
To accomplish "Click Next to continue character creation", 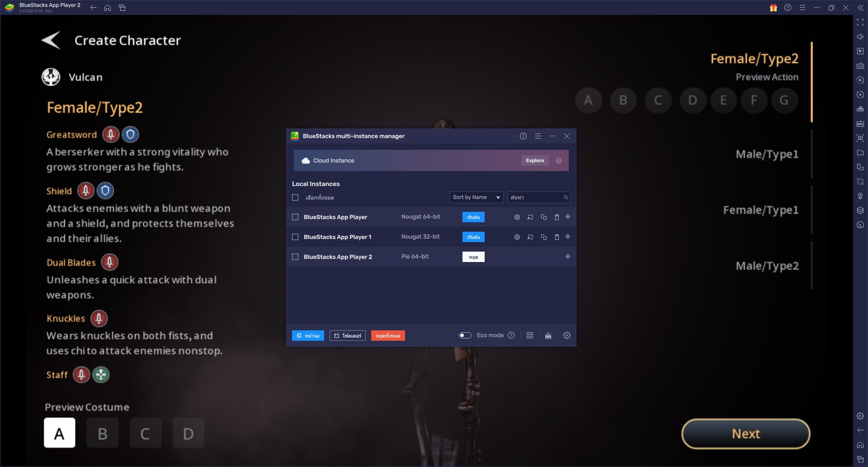I will (x=746, y=434).
